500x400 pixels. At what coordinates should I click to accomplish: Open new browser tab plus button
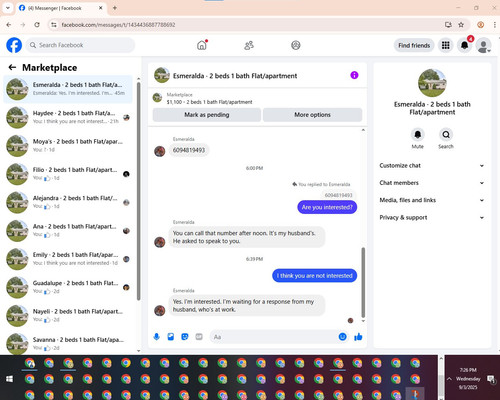[x=115, y=8]
